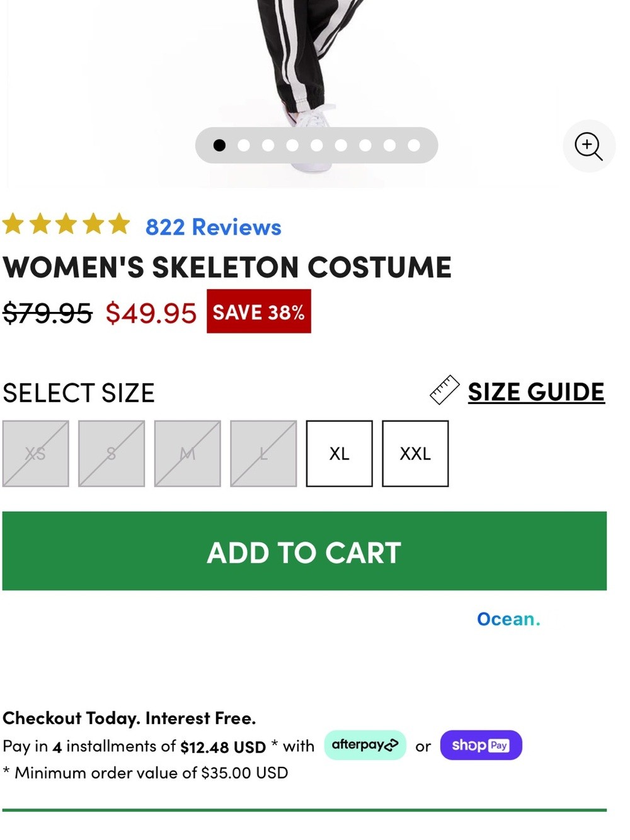Select the XXL size option
Image resolution: width=630 pixels, height=840 pixels.
pyautogui.click(x=415, y=454)
